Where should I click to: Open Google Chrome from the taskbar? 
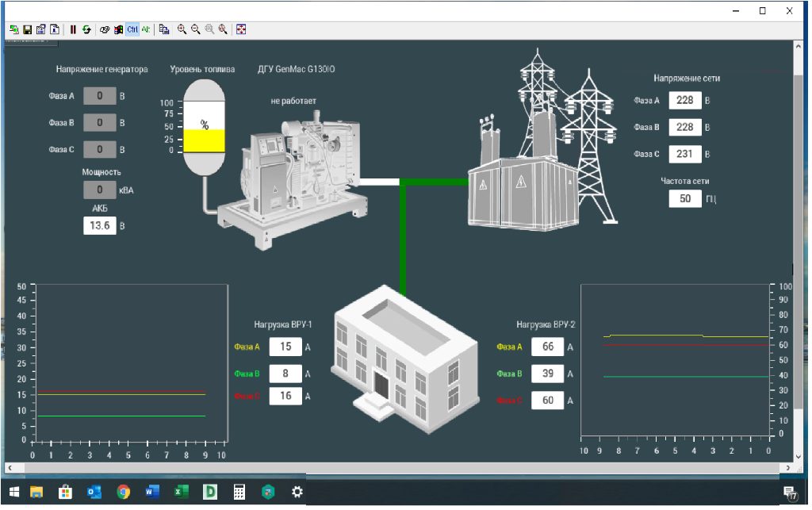[123, 493]
